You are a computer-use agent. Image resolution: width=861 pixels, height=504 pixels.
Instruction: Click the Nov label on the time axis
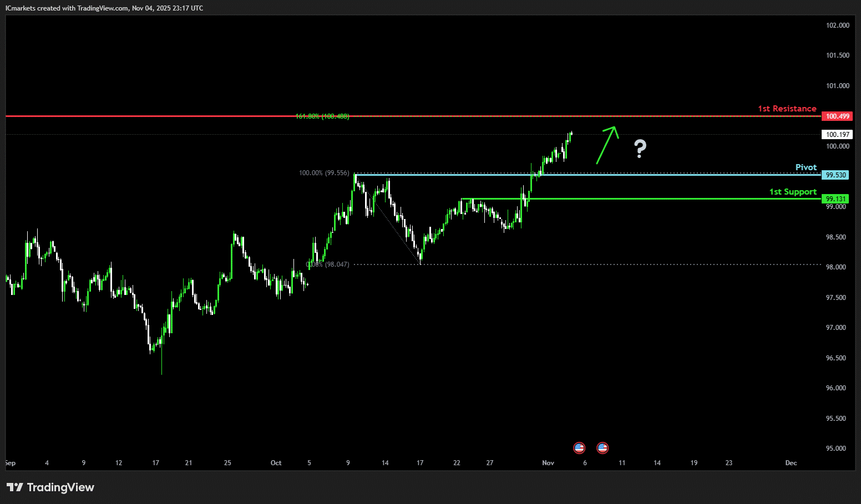548,463
